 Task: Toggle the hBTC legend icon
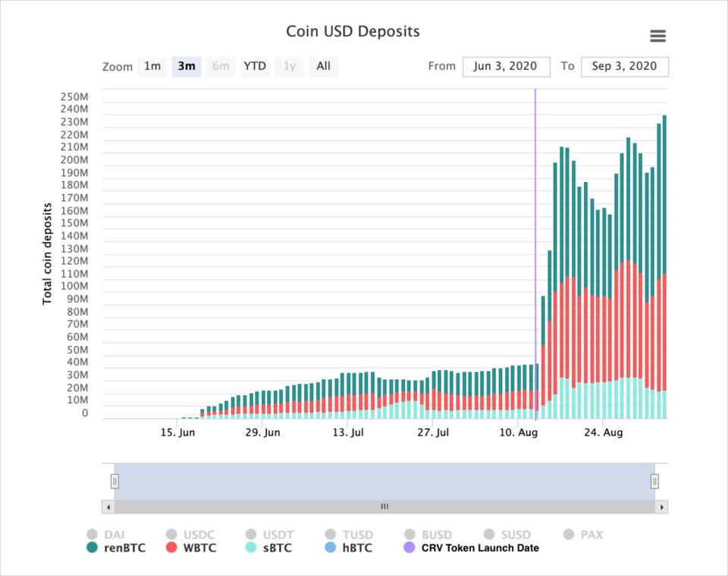point(329,548)
